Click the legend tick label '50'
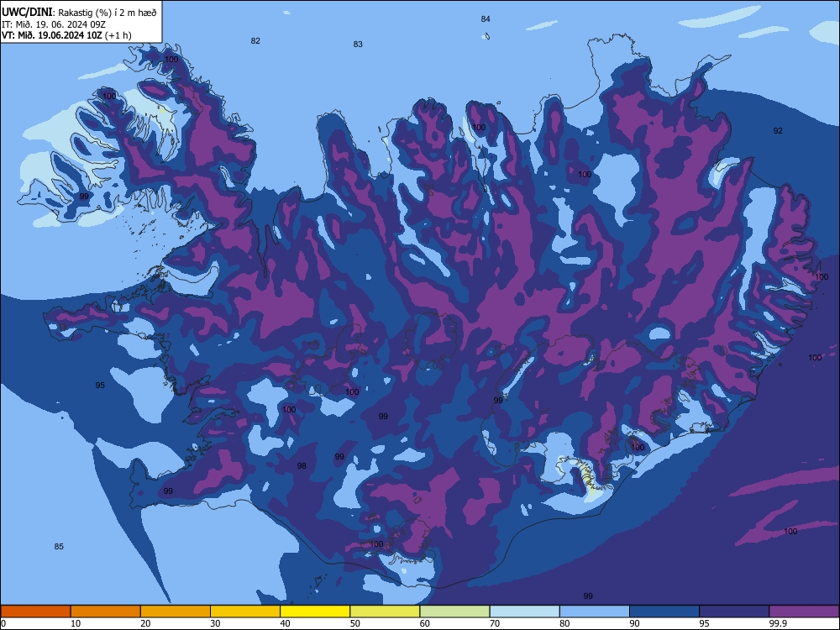The height and width of the screenshot is (630, 840). [x=355, y=623]
